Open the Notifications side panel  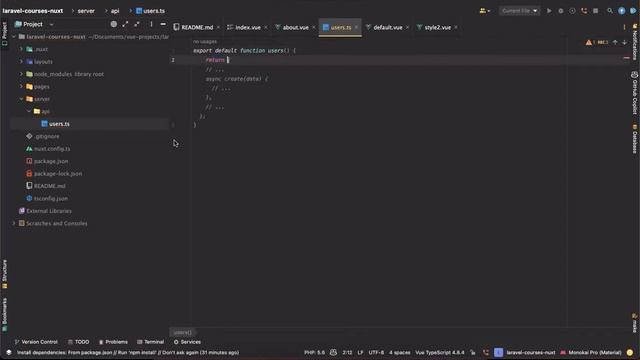[x=635, y=42]
